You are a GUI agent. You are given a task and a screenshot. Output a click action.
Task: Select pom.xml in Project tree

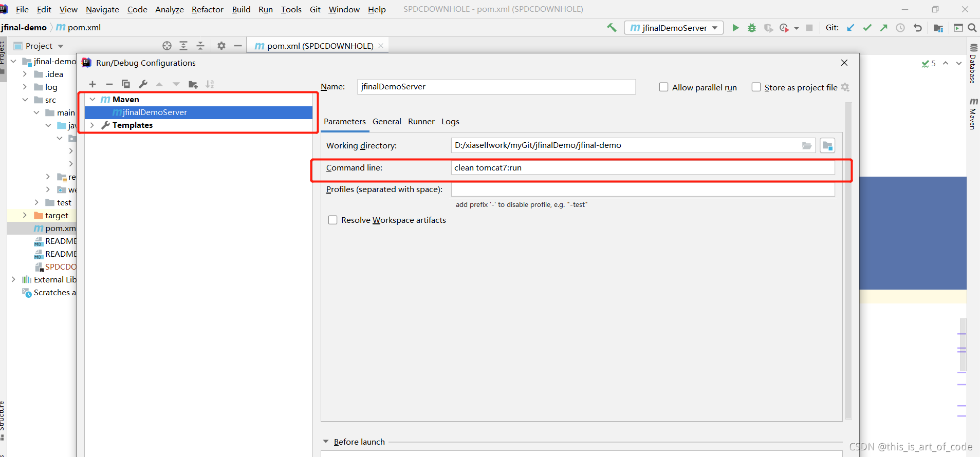[54, 228]
